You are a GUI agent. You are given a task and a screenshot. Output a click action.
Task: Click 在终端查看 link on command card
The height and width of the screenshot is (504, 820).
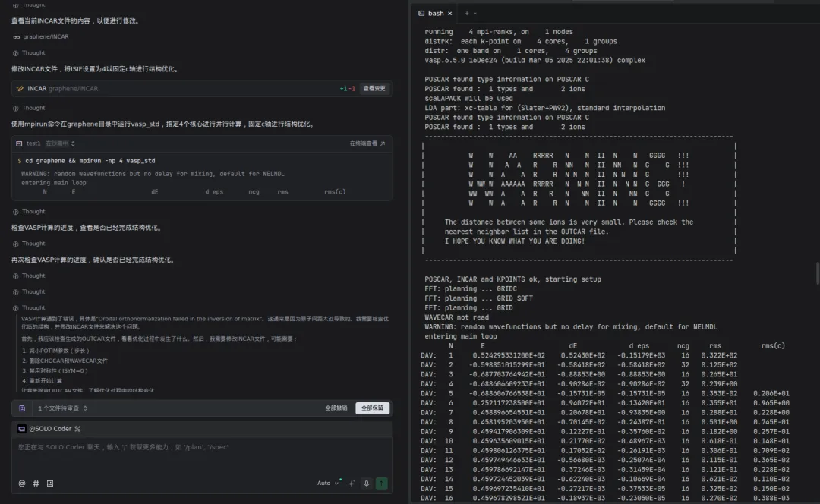click(367, 143)
